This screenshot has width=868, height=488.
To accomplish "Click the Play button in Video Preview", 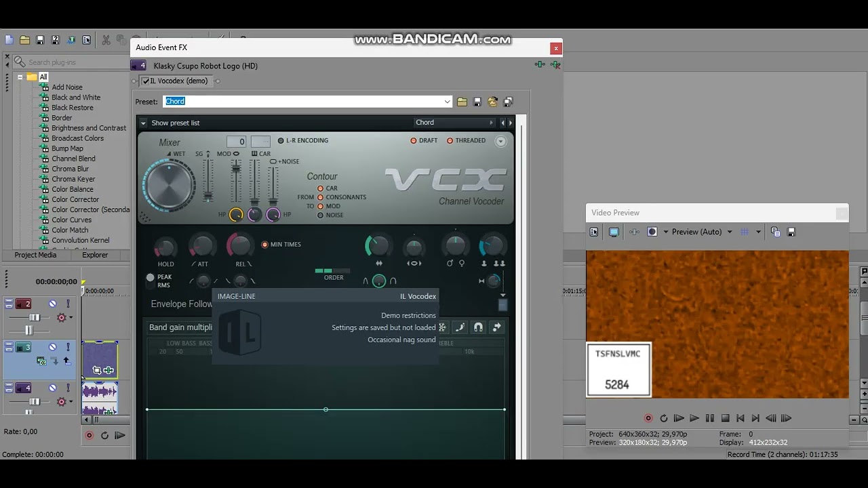I will tap(694, 418).
